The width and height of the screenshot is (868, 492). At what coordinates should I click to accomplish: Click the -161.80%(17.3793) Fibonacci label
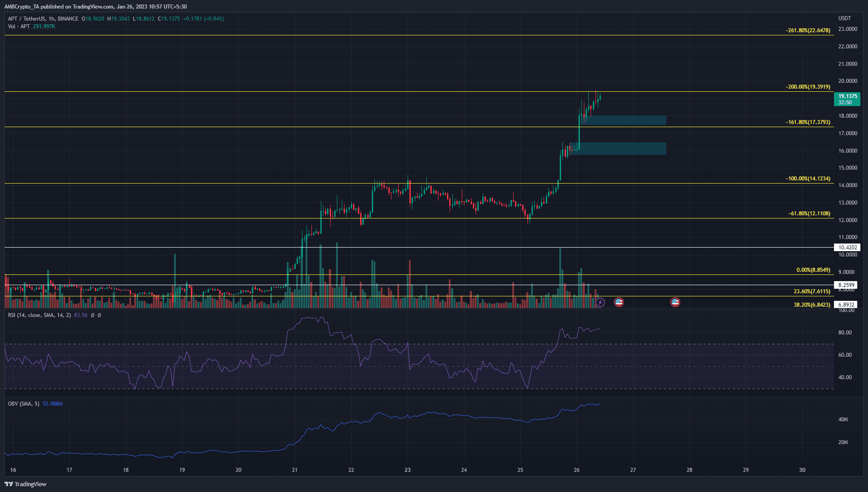click(808, 122)
